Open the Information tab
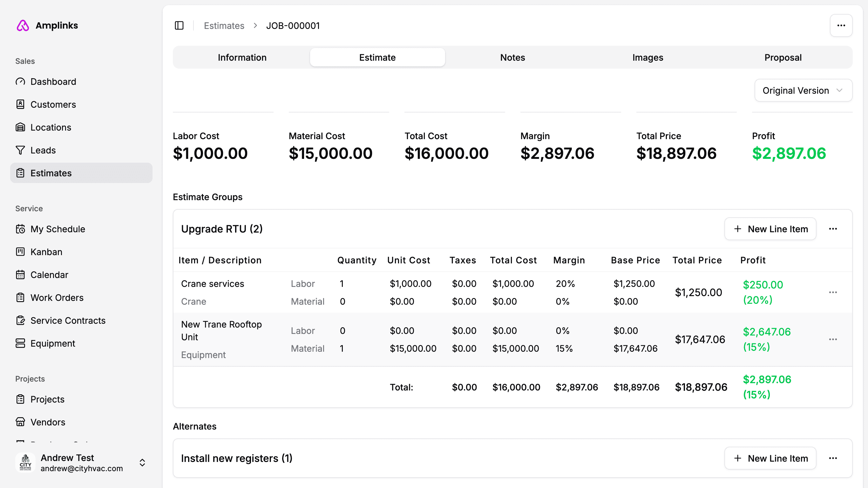Viewport: 868px width, 488px height. coord(242,57)
